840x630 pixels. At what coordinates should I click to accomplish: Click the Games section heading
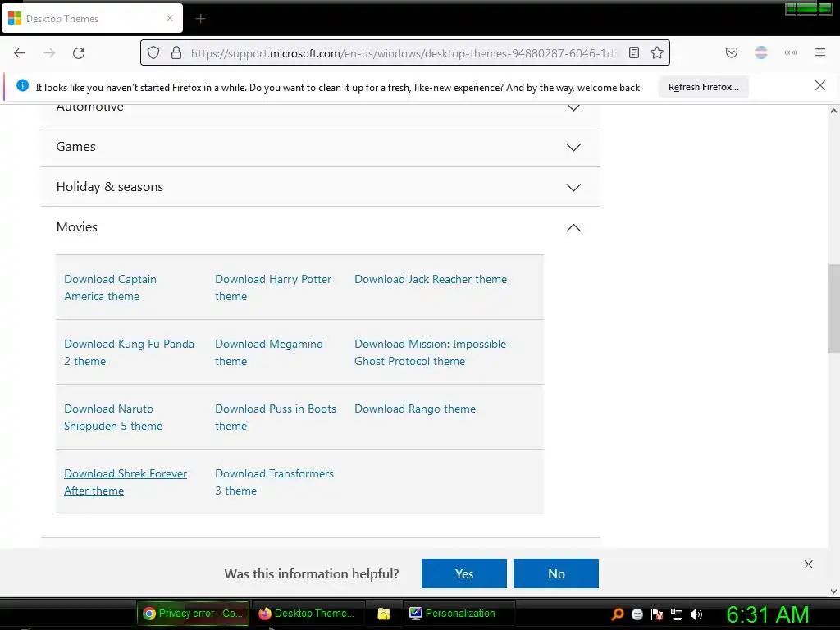click(75, 147)
